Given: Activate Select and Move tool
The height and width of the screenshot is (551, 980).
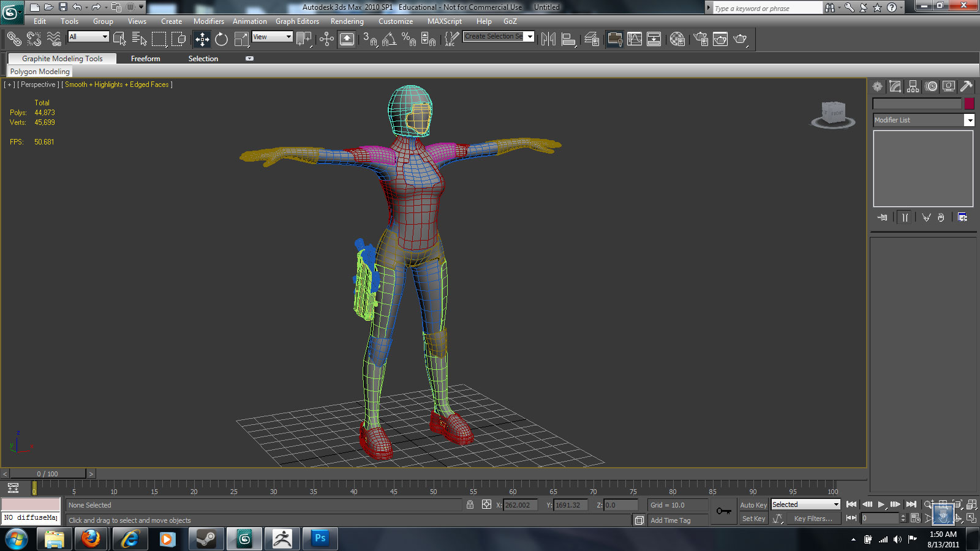Looking at the screenshot, I should pos(202,39).
